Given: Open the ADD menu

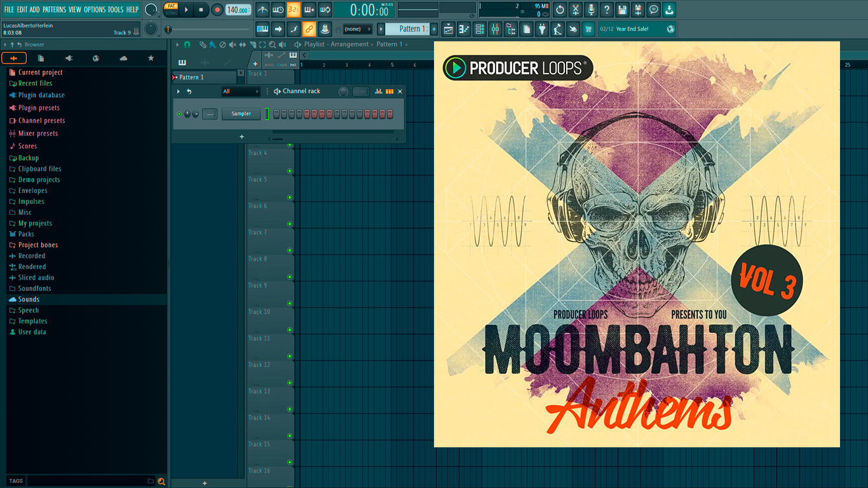Looking at the screenshot, I should 34,10.
